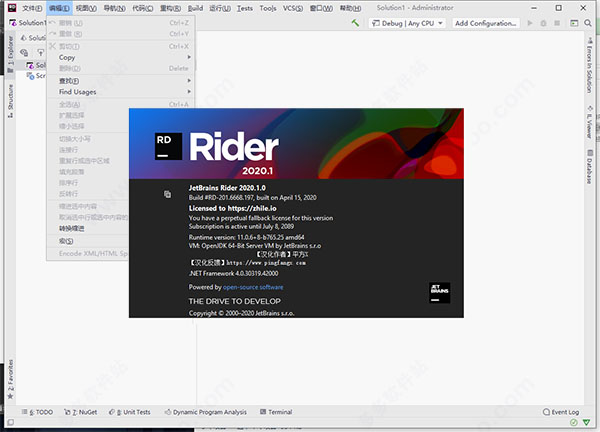
Task: Click the copy-info icon in About dialog
Action: click(168, 194)
